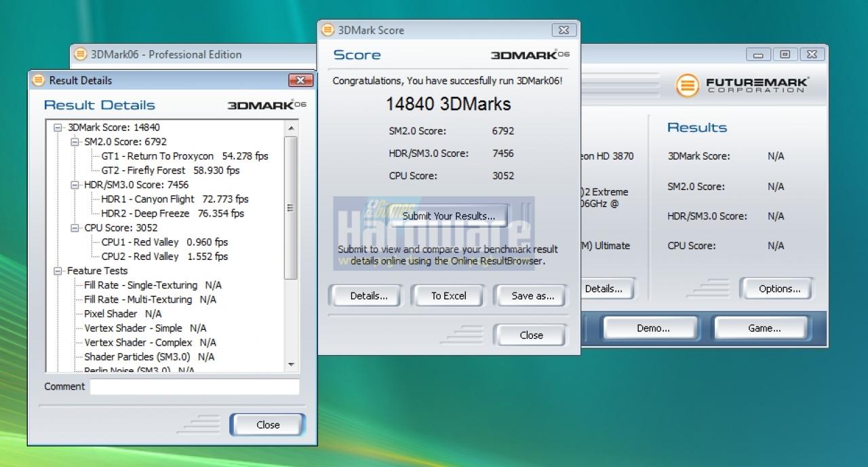This screenshot has width=868, height=467.
Task: Click the Futuremark Corporation logo
Action: [x=743, y=86]
